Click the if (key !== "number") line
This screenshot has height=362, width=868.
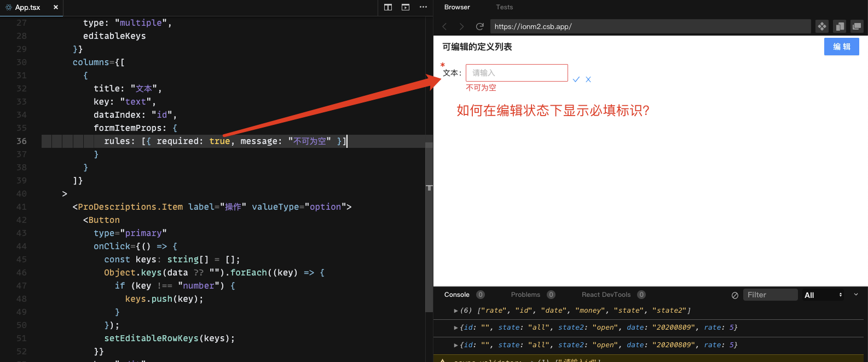tap(175, 286)
